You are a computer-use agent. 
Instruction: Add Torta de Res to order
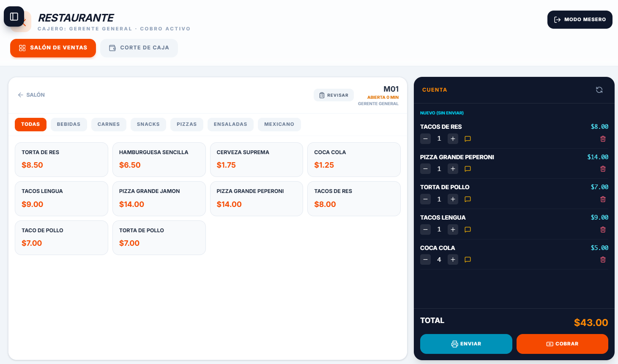pos(61,160)
